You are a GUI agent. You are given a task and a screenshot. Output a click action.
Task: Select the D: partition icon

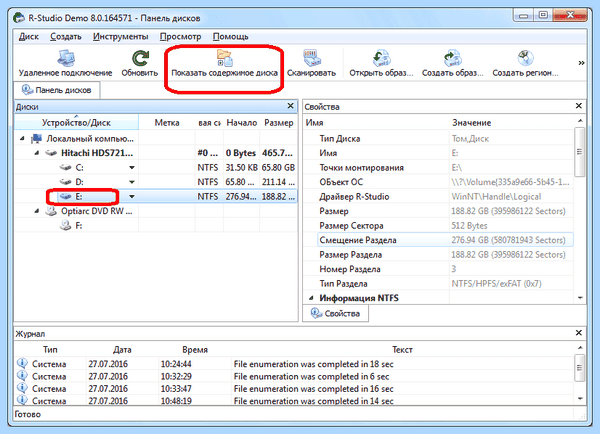(x=65, y=182)
